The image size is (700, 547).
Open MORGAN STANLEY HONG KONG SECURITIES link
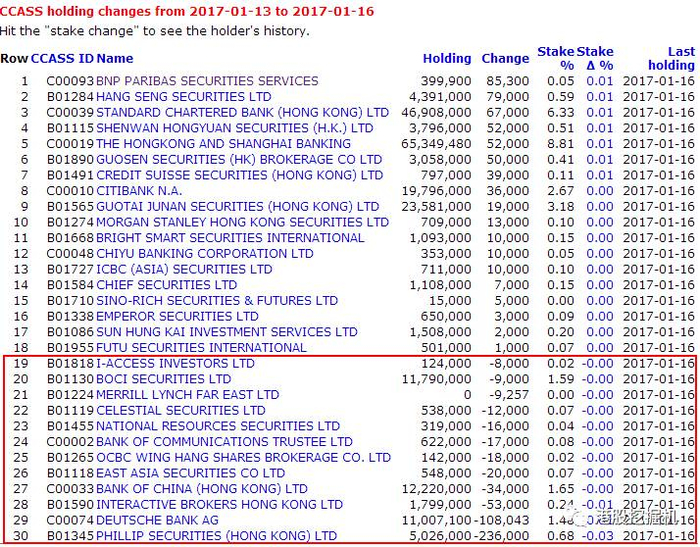point(242,222)
